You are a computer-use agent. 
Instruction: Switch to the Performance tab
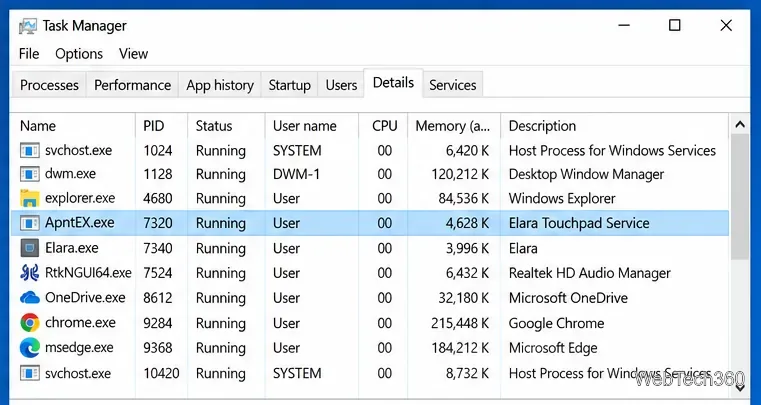point(132,85)
